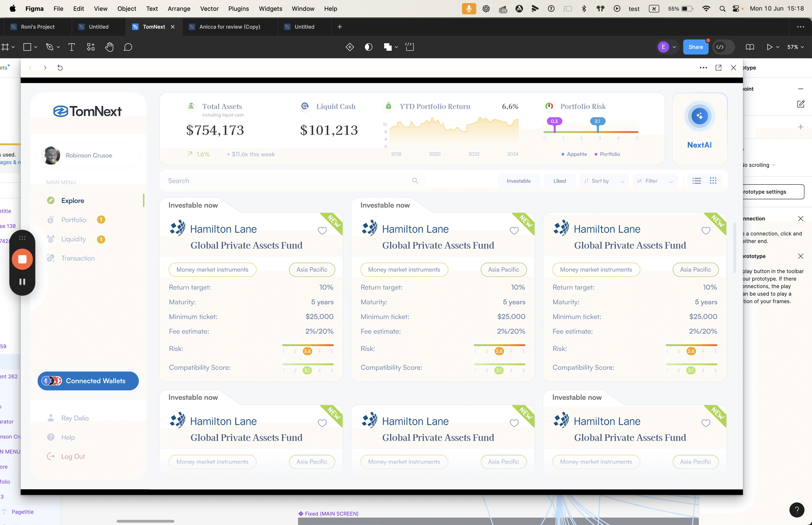Select the Rectangle shape tool

[x=27, y=47]
